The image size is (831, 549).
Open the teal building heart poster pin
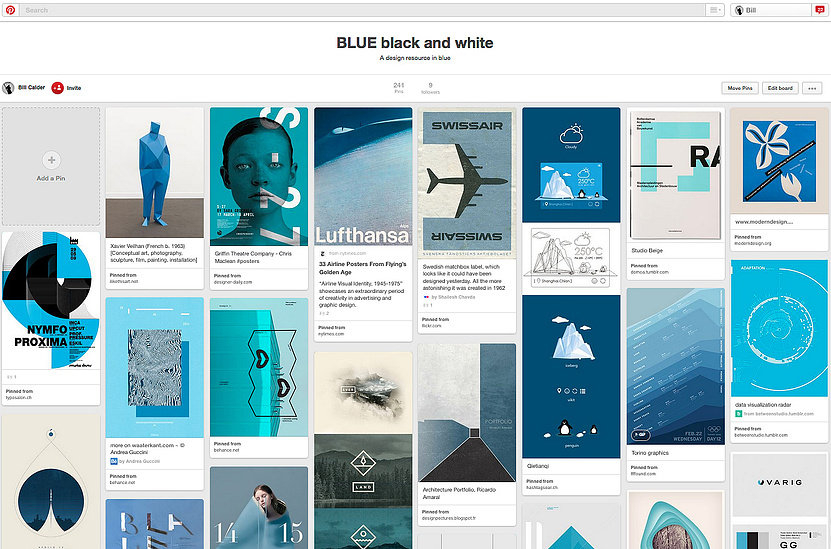tap(259, 367)
